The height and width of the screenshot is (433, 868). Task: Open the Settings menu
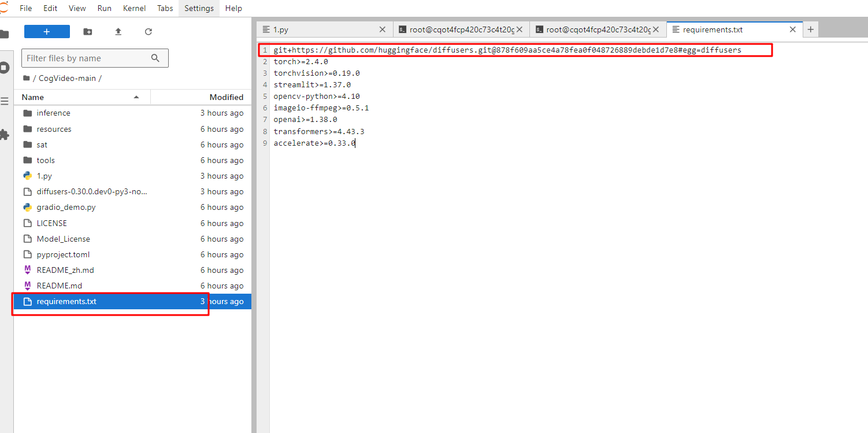click(199, 8)
